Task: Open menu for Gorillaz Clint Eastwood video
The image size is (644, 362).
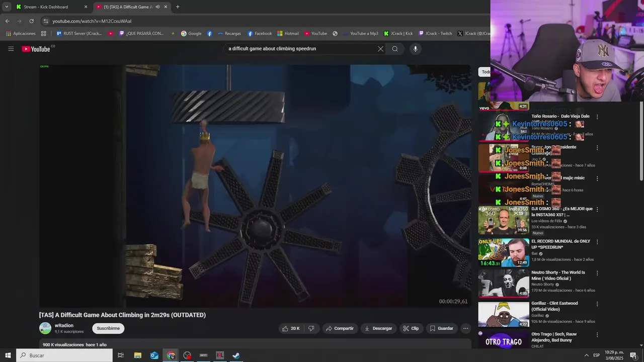Action: [597, 304]
